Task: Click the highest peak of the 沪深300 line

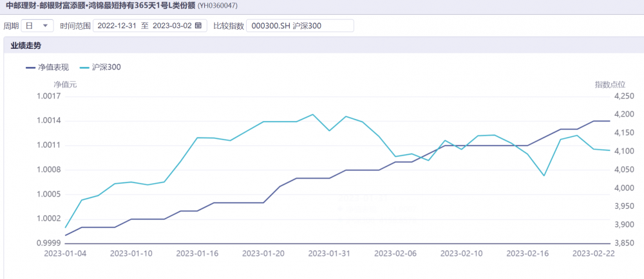Action: pyautogui.click(x=312, y=114)
